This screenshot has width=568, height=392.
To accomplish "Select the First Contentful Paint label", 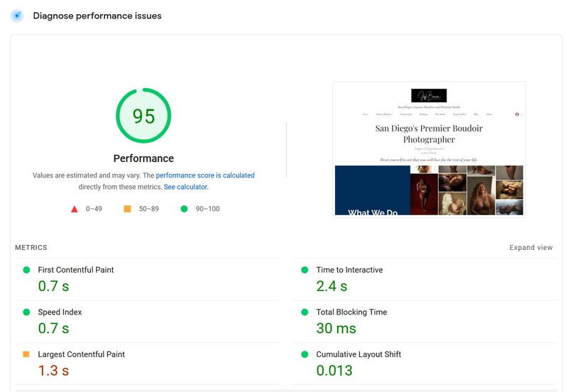I will [76, 270].
